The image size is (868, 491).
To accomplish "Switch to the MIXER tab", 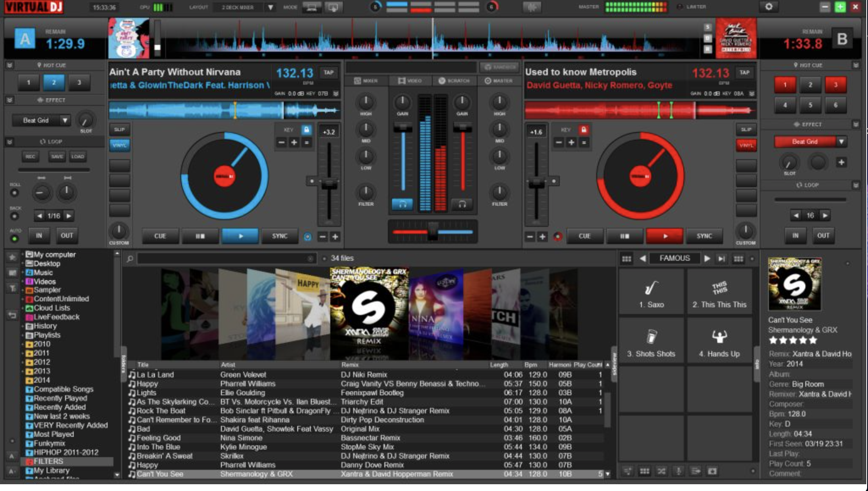I will tap(365, 80).
